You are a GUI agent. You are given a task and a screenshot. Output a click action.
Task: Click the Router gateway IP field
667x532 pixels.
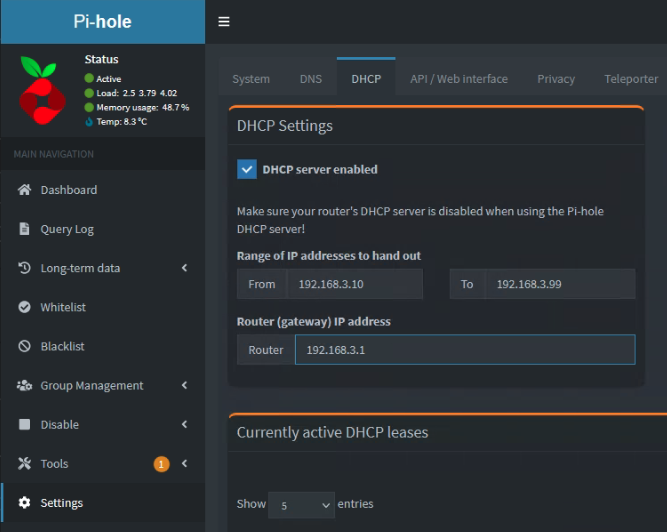pyautogui.click(x=465, y=350)
